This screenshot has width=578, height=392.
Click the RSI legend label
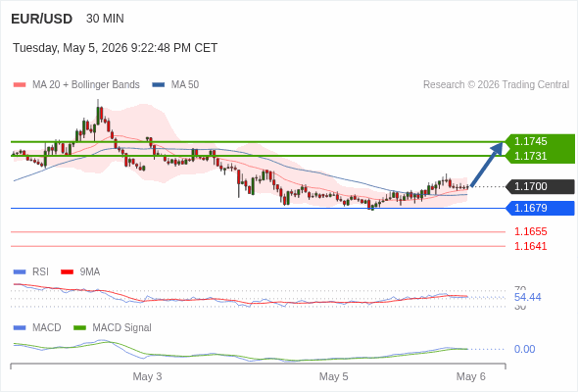(x=40, y=272)
